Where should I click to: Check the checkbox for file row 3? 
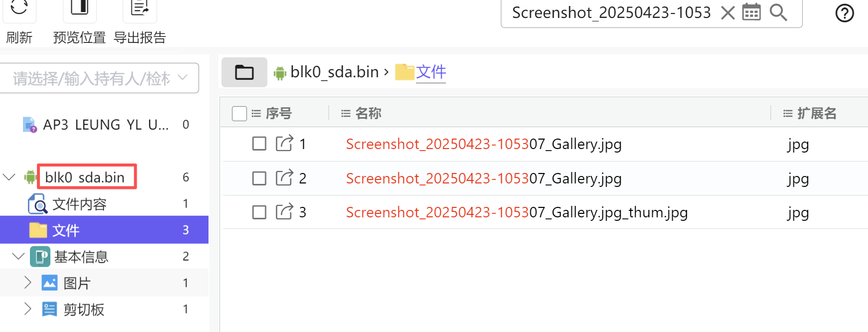point(259,212)
